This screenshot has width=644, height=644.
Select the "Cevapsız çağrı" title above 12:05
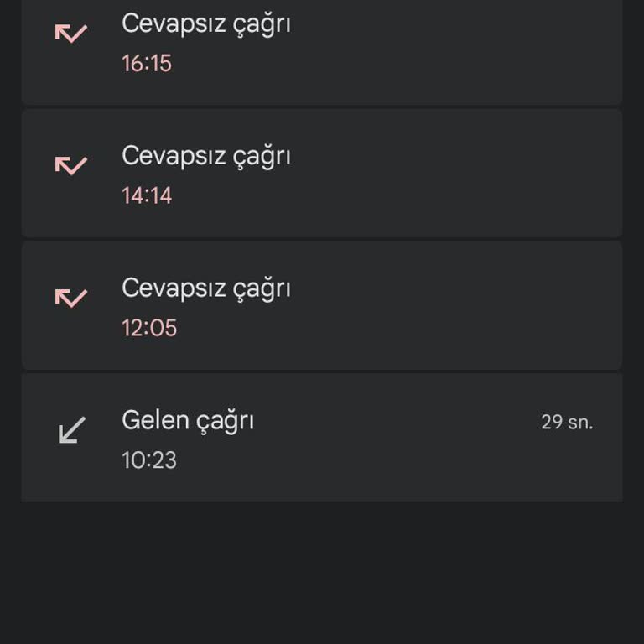(205, 288)
